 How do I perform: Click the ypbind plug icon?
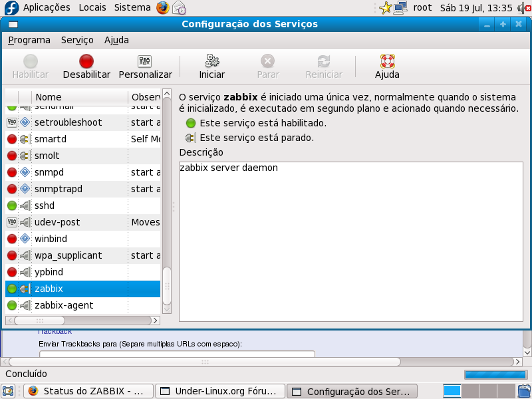25,272
